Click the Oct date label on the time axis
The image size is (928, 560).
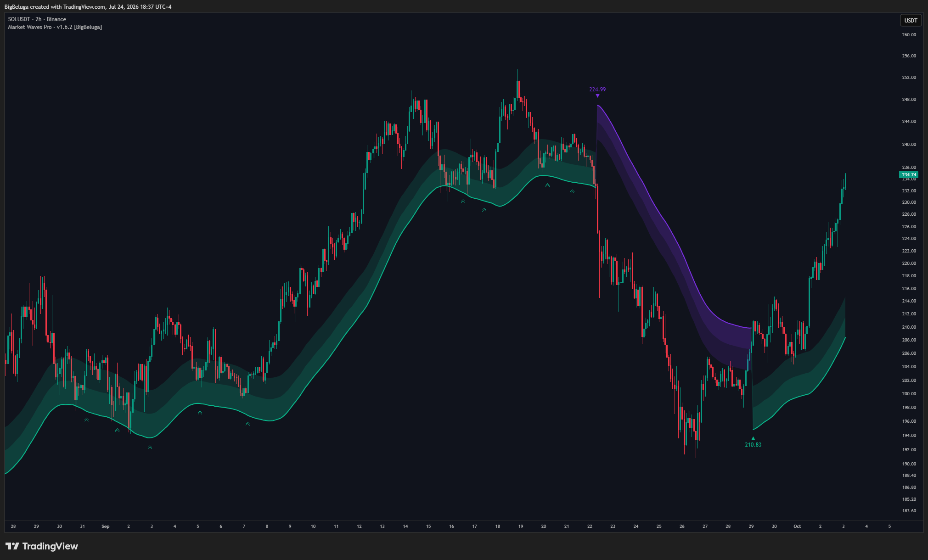click(797, 526)
